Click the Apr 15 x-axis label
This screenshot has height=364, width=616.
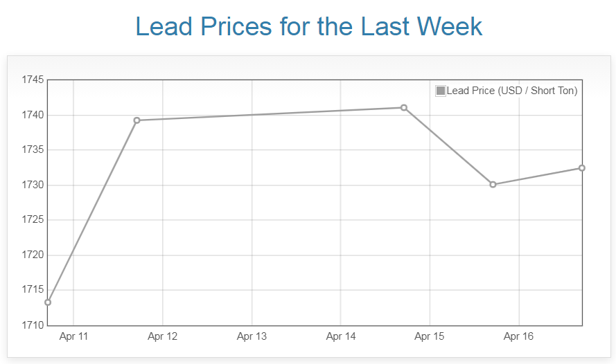click(x=430, y=337)
